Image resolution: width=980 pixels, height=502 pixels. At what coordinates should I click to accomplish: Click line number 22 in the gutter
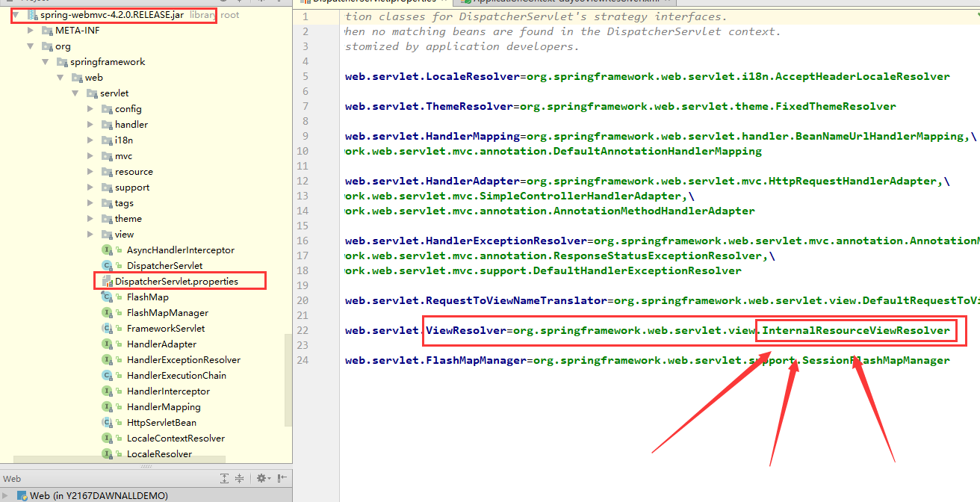coord(304,330)
